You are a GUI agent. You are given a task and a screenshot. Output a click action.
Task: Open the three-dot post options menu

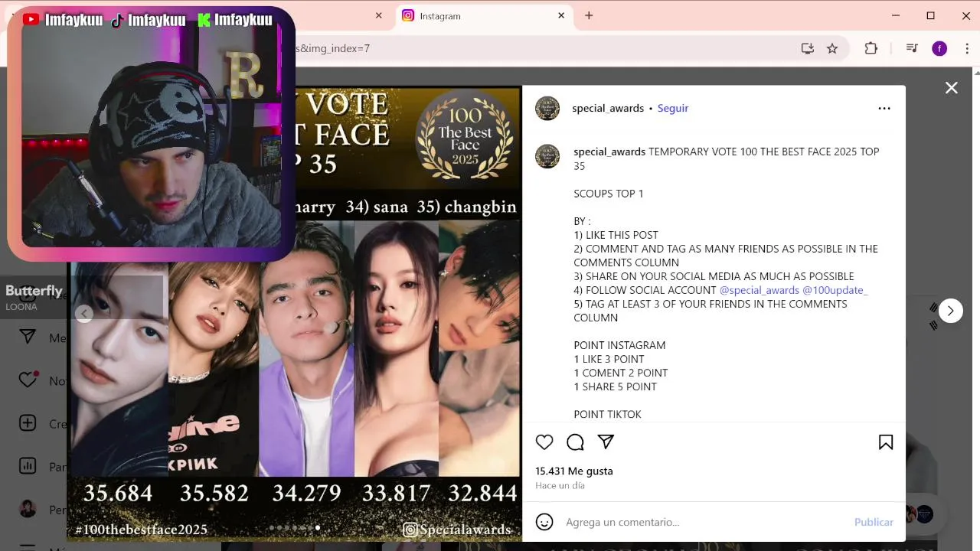tap(884, 108)
